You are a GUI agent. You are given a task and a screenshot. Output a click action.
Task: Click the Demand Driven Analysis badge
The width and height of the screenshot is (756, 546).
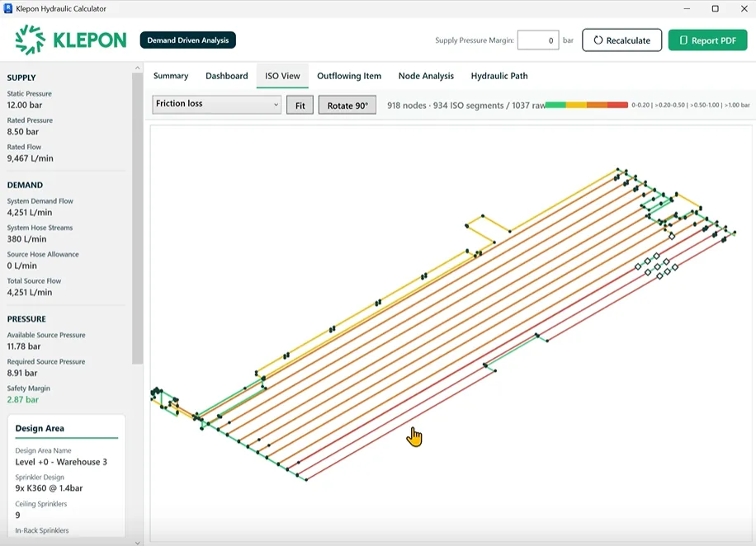tap(188, 40)
